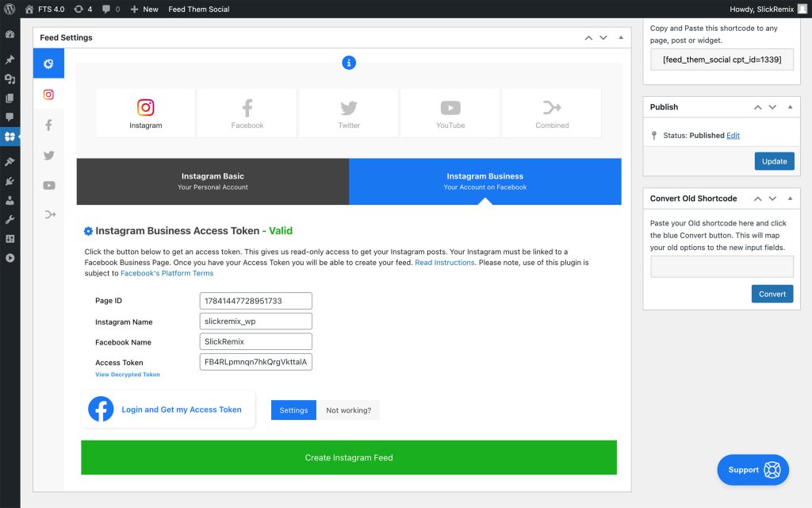Select YouTube vertical tab icon
Image resolution: width=812 pixels, height=508 pixels.
pyautogui.click(x=48, y=185)
